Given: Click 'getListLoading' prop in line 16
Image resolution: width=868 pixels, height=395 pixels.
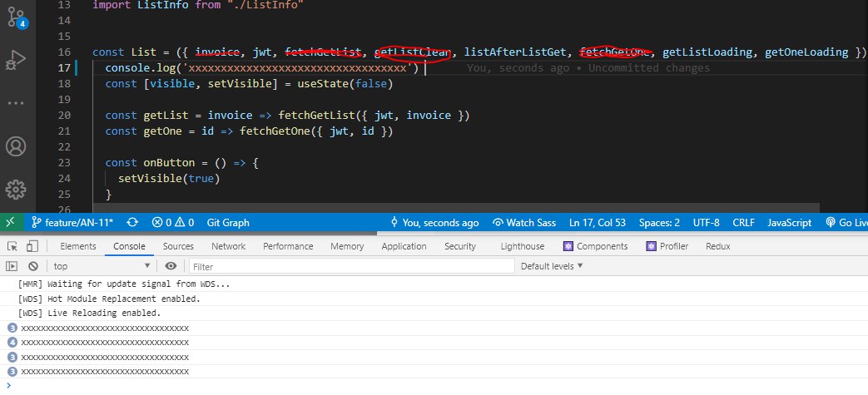Looking at the screenshot, I should pyautogui.click(x=707, y=52).
